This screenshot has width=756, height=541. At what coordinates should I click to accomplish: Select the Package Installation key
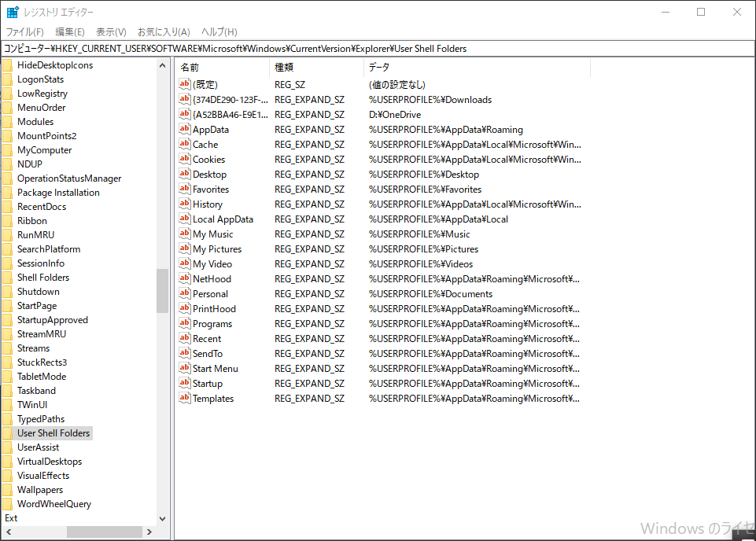click(58, 193)
